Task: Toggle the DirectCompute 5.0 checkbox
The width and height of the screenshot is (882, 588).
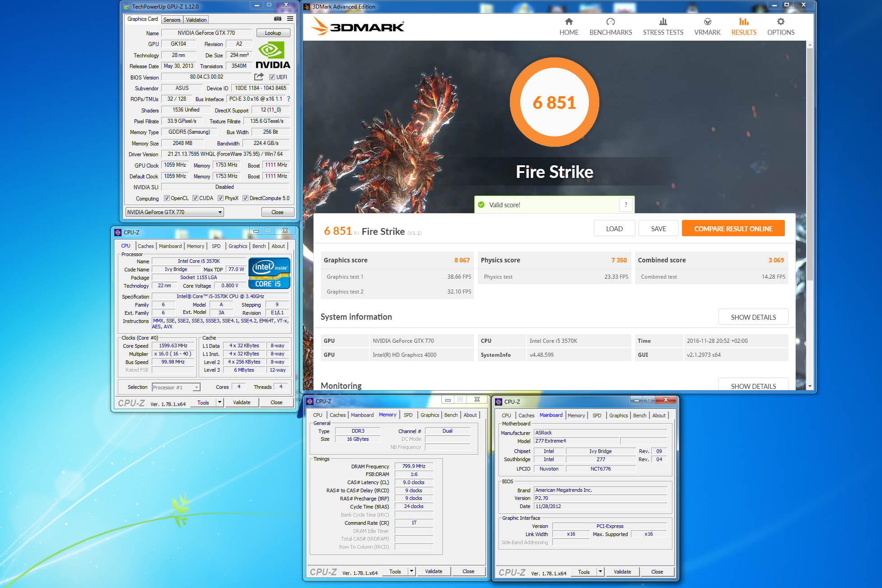Action: [245, 198]
